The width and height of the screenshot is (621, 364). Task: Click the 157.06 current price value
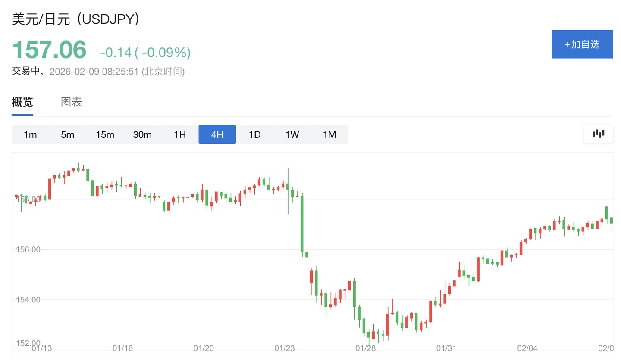[x=49, y=50]
